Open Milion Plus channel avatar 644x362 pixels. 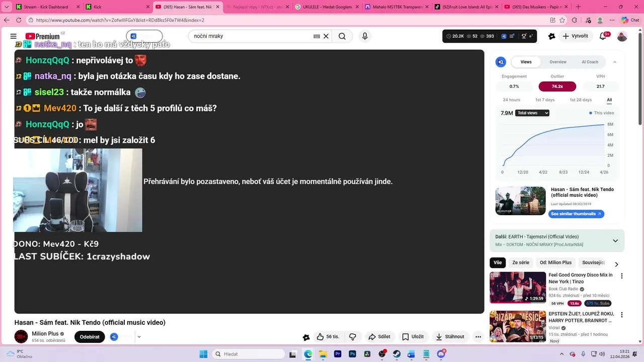(x=21, y=337)
